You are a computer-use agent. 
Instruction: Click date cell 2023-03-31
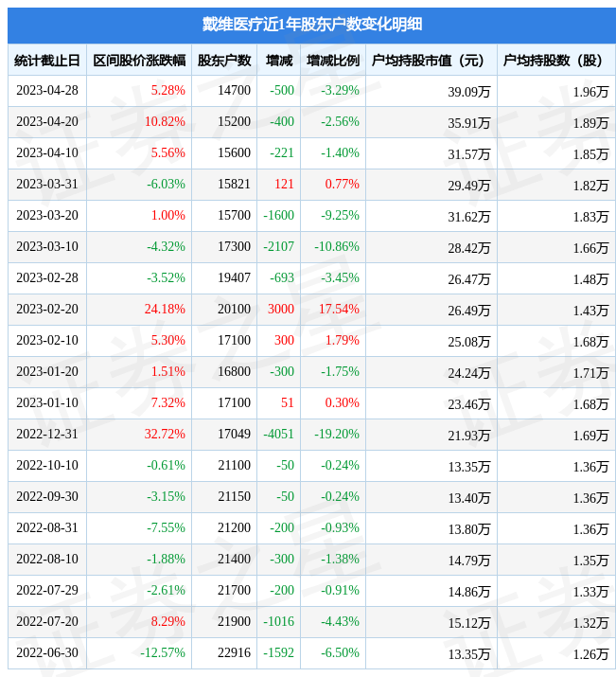(47, 184)
